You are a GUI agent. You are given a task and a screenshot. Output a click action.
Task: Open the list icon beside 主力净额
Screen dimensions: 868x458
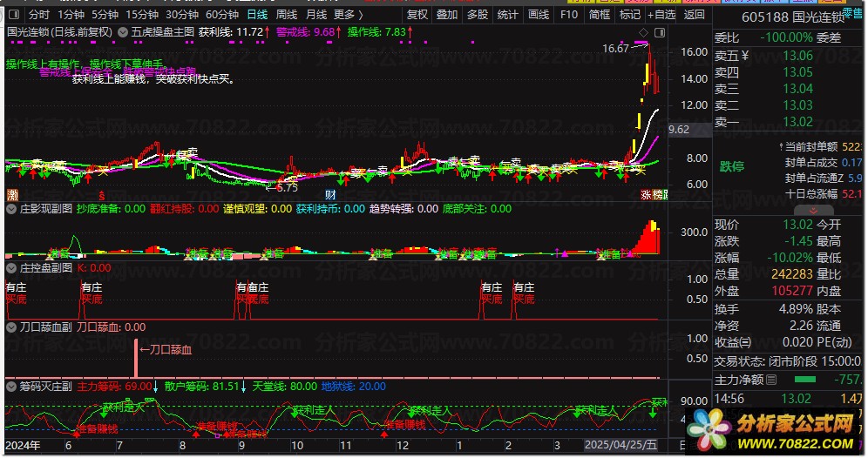tap(771, 380)
